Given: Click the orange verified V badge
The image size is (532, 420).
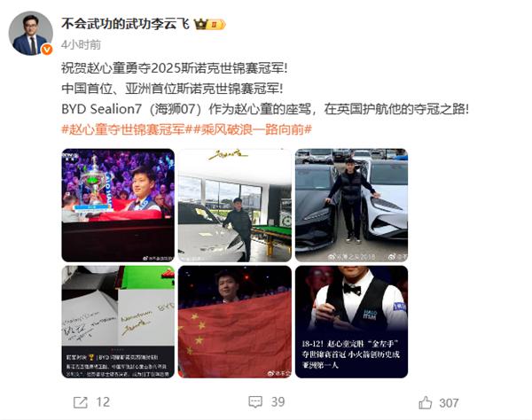Looking at the screenshot, I should (x=47, y=50).
